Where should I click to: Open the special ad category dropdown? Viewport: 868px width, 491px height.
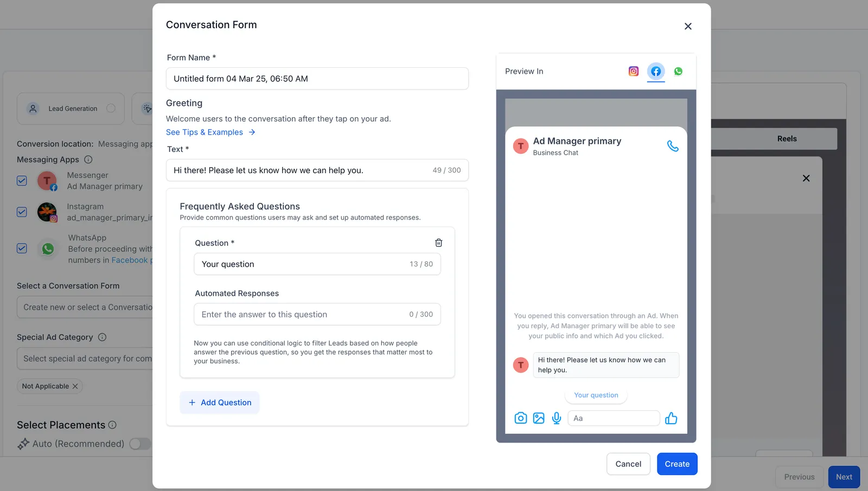click(x=85, y=359)
